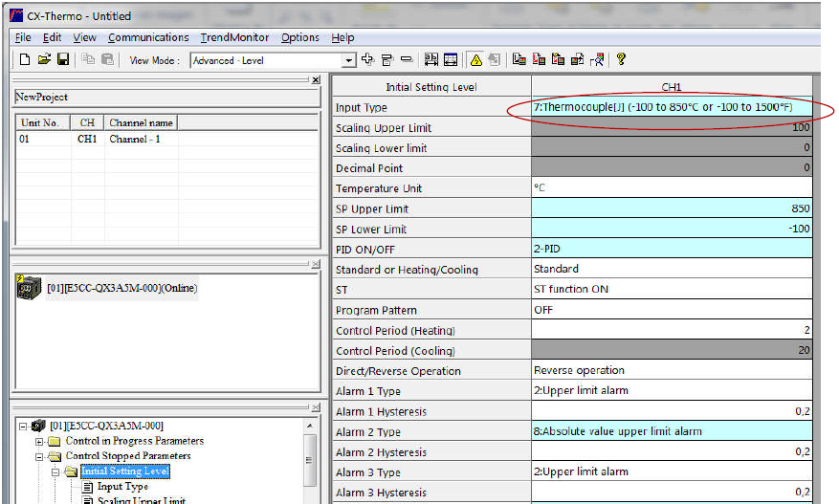Screen dimensions: 839x504
Task: Click the Program Pattern OFF value cell
Action: pyautogui.click(x=672, y=310)
